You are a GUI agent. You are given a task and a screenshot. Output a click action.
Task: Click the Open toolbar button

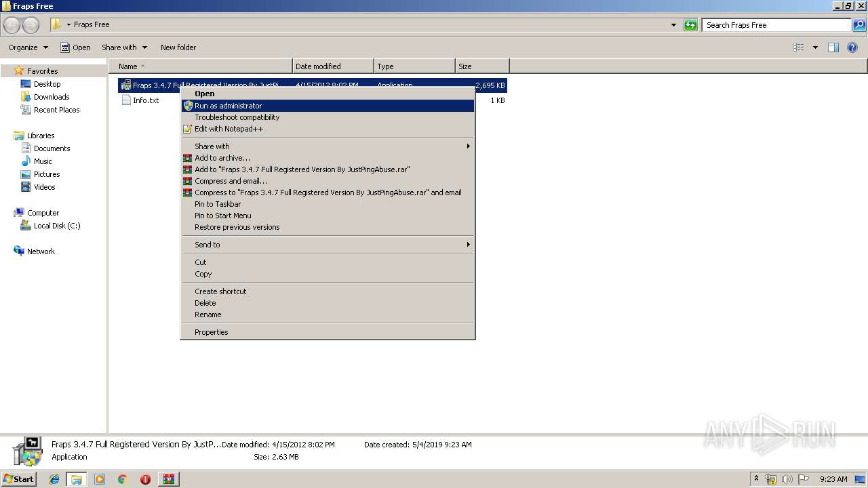[x=75, y=47]
